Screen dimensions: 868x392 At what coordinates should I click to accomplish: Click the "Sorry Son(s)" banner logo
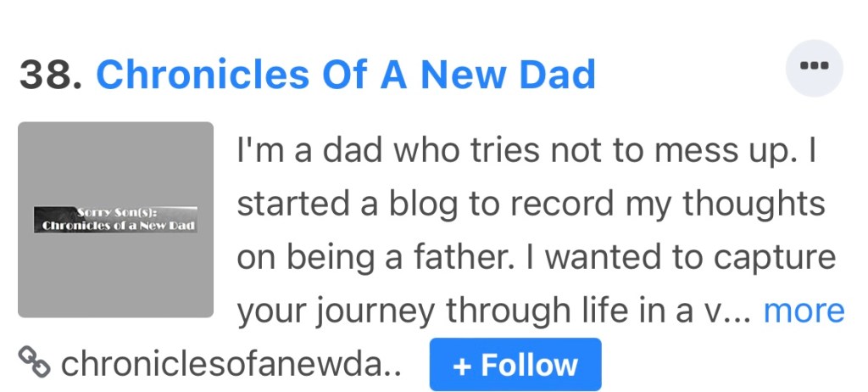(x=116, y=219)
